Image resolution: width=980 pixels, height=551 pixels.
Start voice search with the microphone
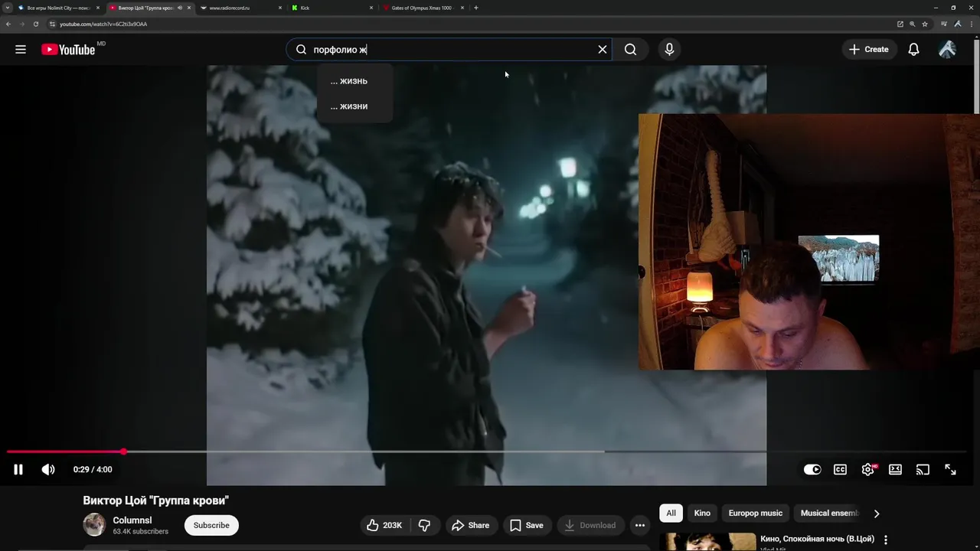point(669,50)
